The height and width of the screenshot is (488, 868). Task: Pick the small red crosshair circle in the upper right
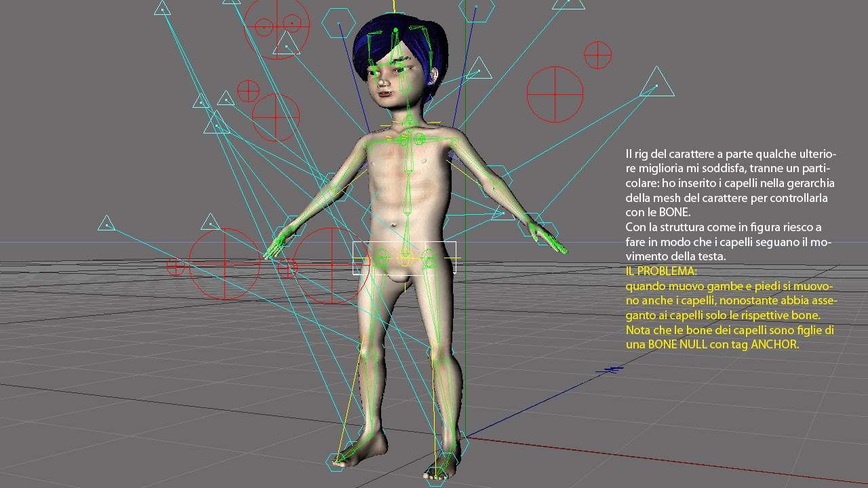tap(597, 55)
